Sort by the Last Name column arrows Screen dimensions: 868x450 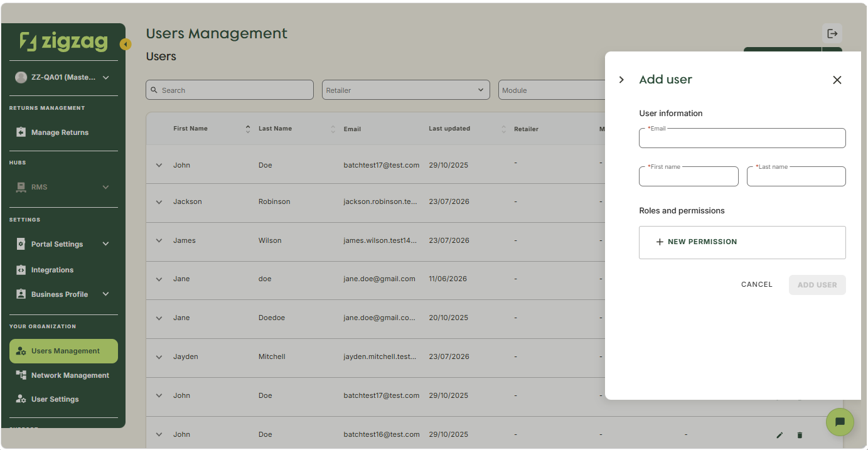333,129
